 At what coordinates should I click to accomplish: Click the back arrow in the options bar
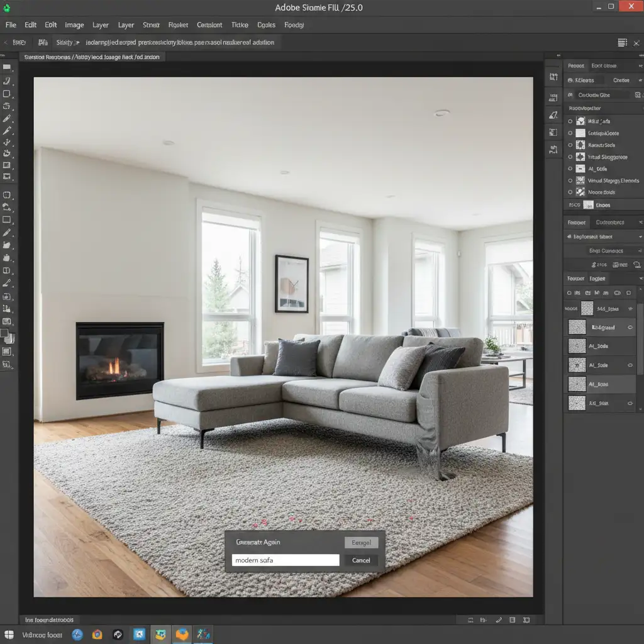(x=5, y=43)
